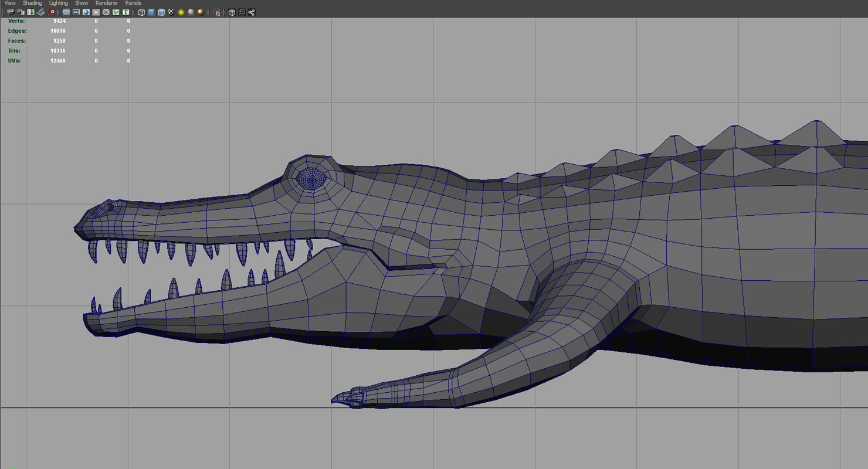Toggle the X-Ray Active Components icon

242,12
